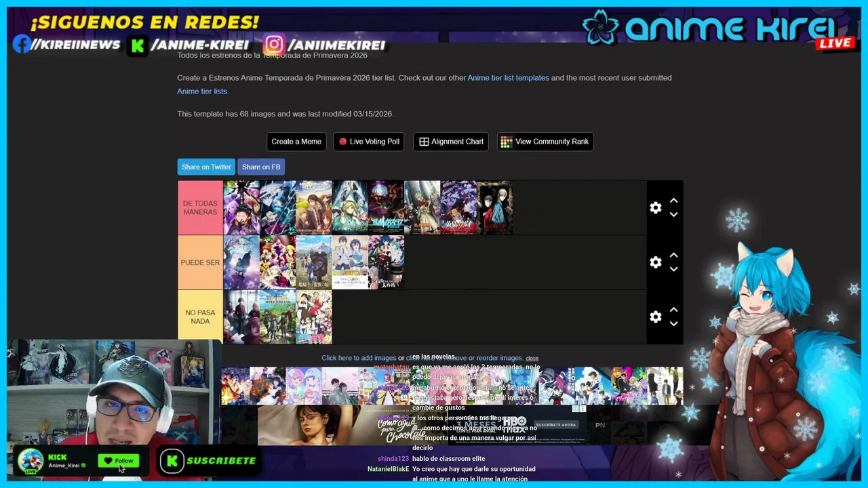This screenshot has height=488, width=868.
Task: Open settings gear for DE TODAS MANERAS row
Action: coord(655,208)
